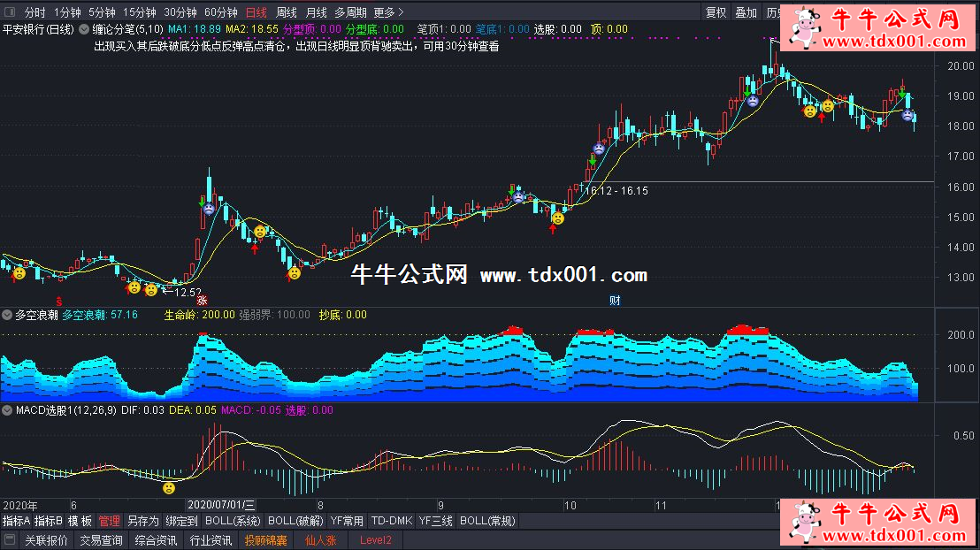Click the 生命岭: 200.00 value
Image resolution: width=980 pixels, height=550 pixels.
pos(199,315)
